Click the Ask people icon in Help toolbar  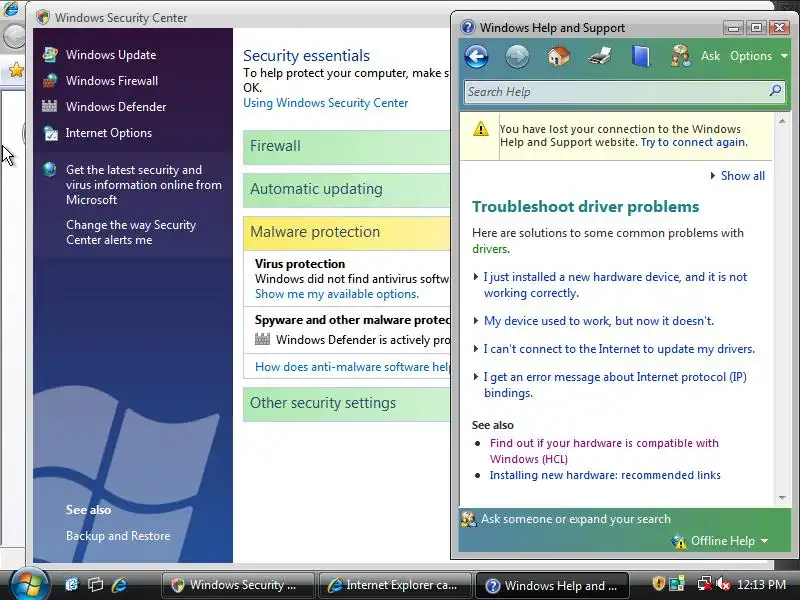click(681, 56)
